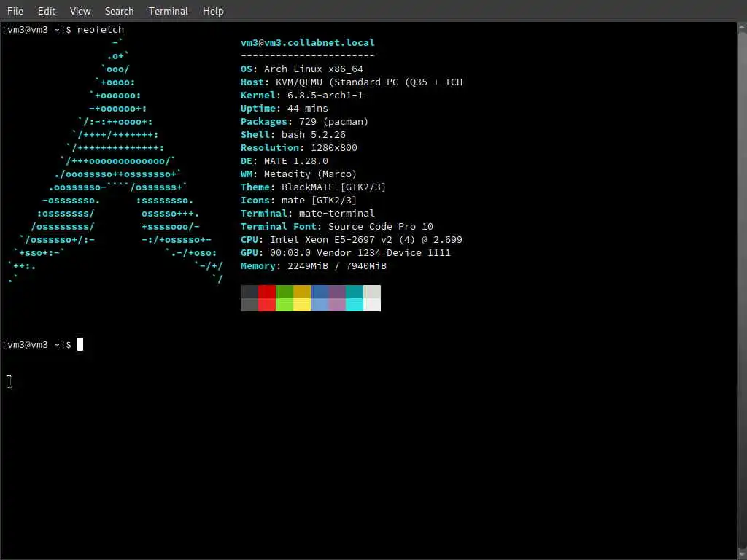The height and width of the screenshot is (560, 747).
Task: Click the 'Packages: 729 (pacman)' line
Action: click(x=305, y=122)
